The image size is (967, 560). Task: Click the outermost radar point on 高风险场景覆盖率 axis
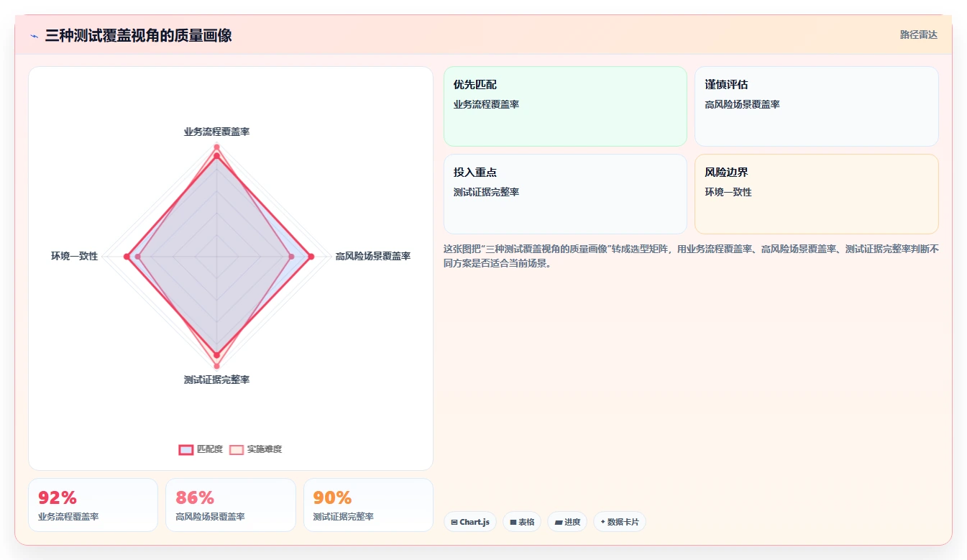coord(311,257)
